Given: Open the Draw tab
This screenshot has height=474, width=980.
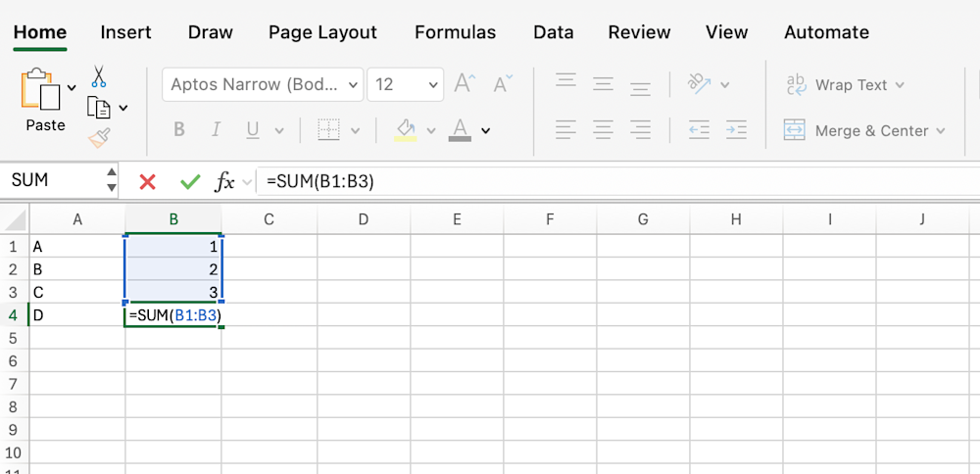Looking at the screenshot, I should click(211, 32).
